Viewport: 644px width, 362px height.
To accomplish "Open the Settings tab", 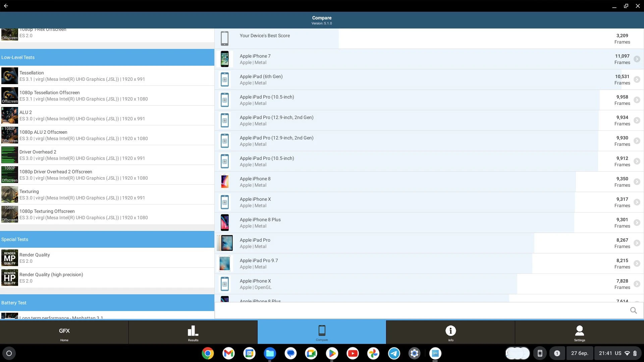I will click(579, 332).
